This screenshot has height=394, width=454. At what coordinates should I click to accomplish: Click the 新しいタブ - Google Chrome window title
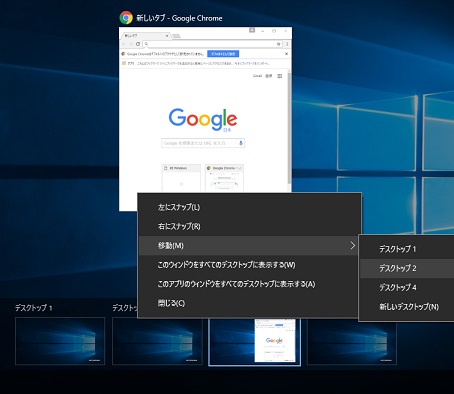179,18
